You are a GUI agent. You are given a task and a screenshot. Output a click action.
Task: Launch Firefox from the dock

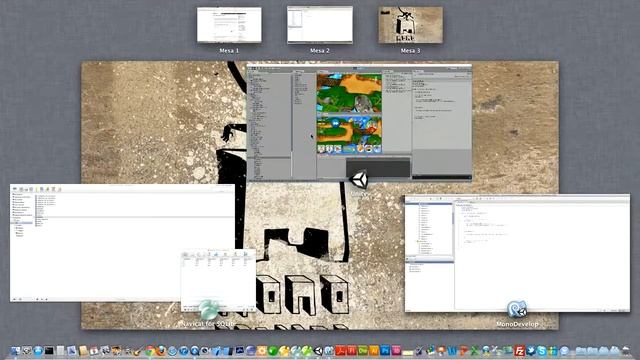coord(161,351)
